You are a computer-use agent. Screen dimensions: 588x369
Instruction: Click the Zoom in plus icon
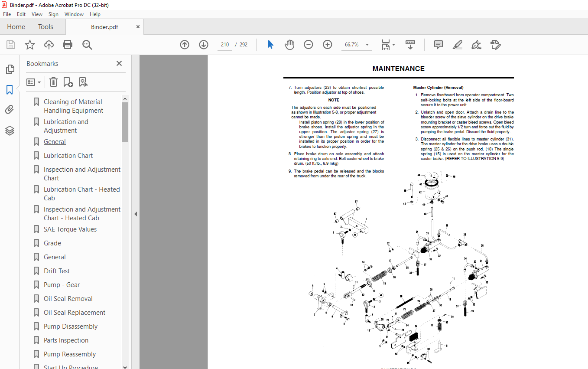(x=328, y=45)
